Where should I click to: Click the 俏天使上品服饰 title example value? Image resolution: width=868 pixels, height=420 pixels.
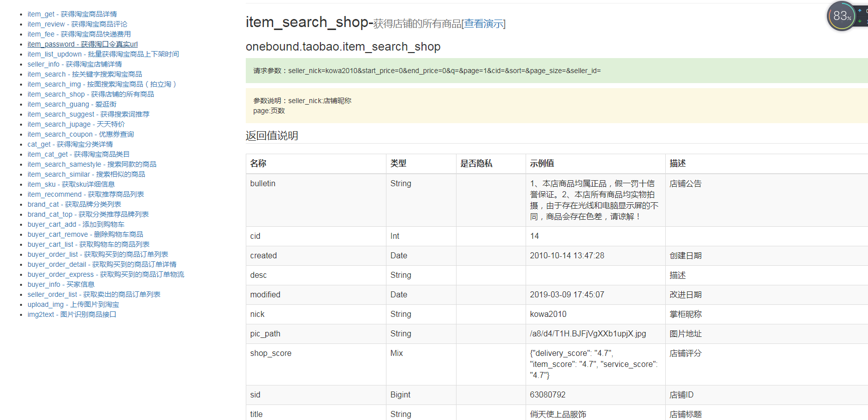(x=558, y=414)
